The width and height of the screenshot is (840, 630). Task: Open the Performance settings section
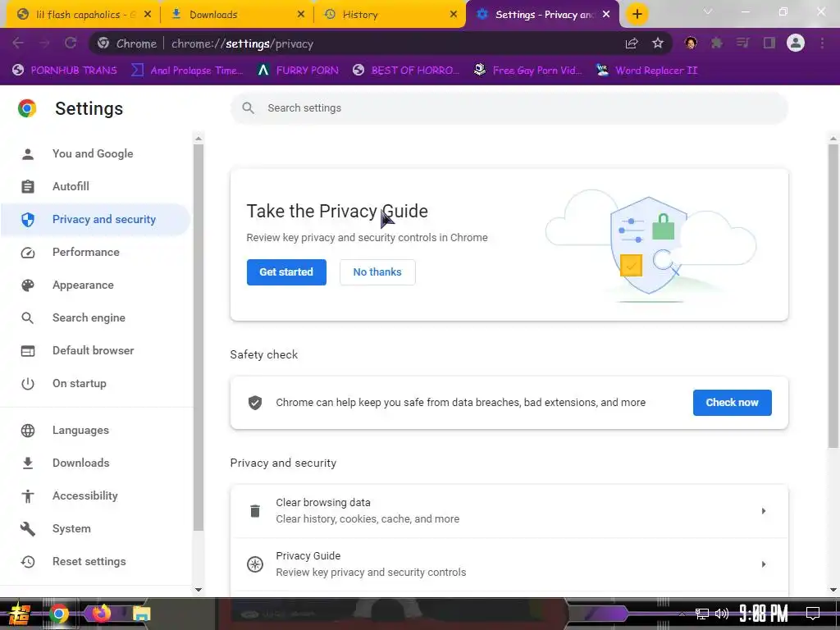coord(85,252)
